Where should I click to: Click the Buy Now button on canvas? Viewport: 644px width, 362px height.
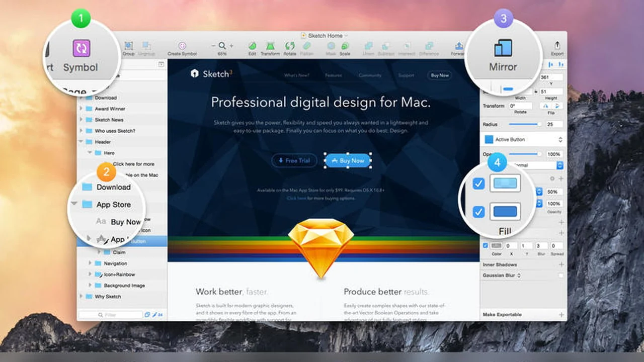pos(348,161)
